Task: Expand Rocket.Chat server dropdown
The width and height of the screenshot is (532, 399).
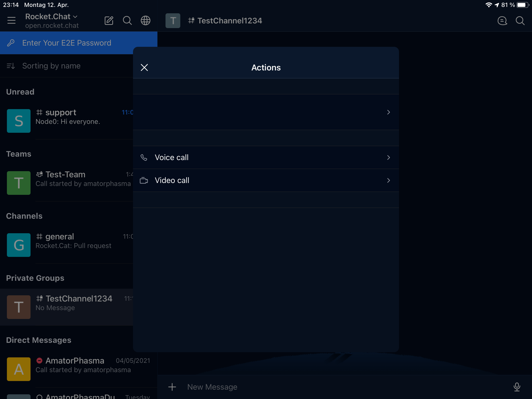Action: 52,17
